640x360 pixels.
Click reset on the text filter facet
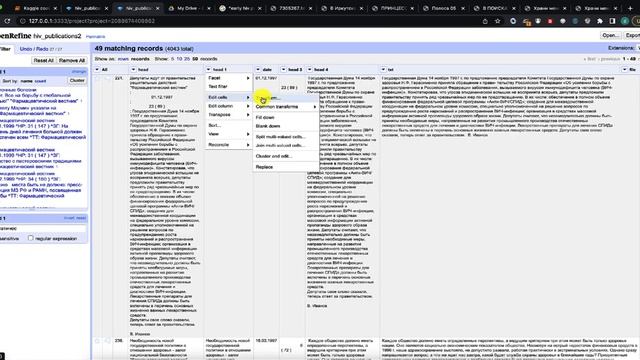(x=81, y=218)
